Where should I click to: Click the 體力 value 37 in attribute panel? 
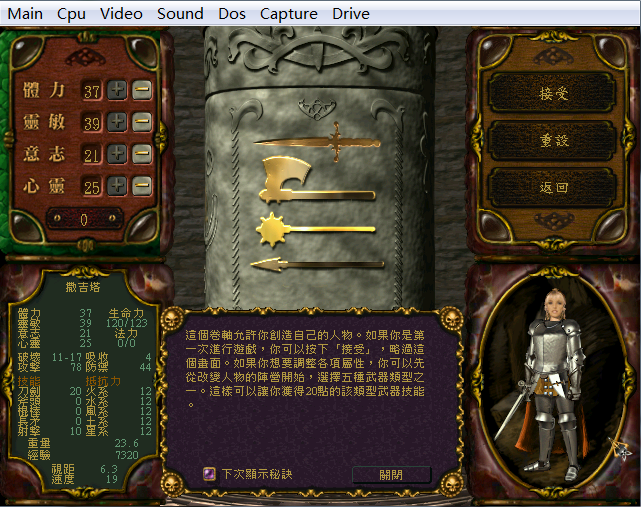pos(92,91)
